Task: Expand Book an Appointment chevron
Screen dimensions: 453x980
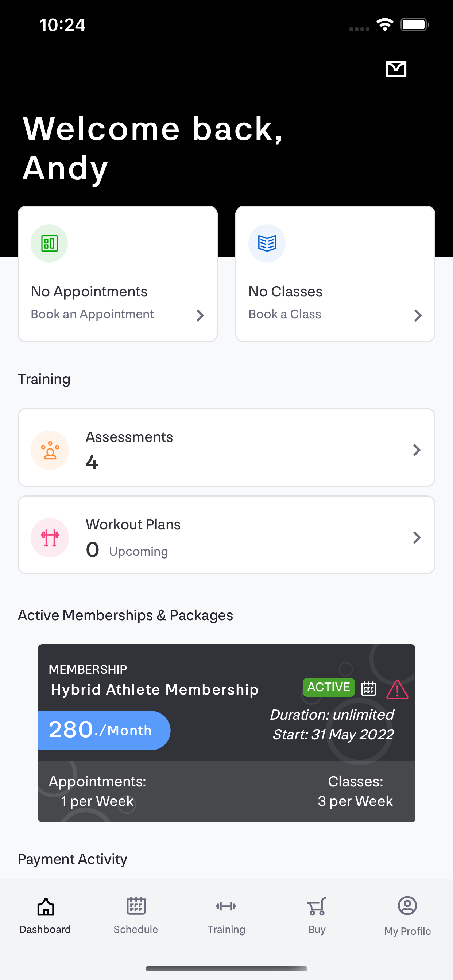Action: click(x=200, y=315)
